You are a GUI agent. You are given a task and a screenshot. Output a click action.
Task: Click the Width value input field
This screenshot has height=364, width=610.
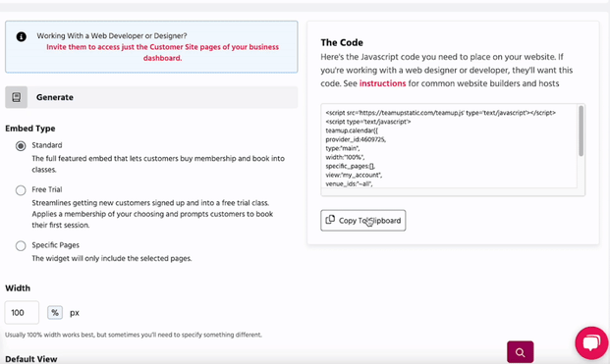click(22, 312)
